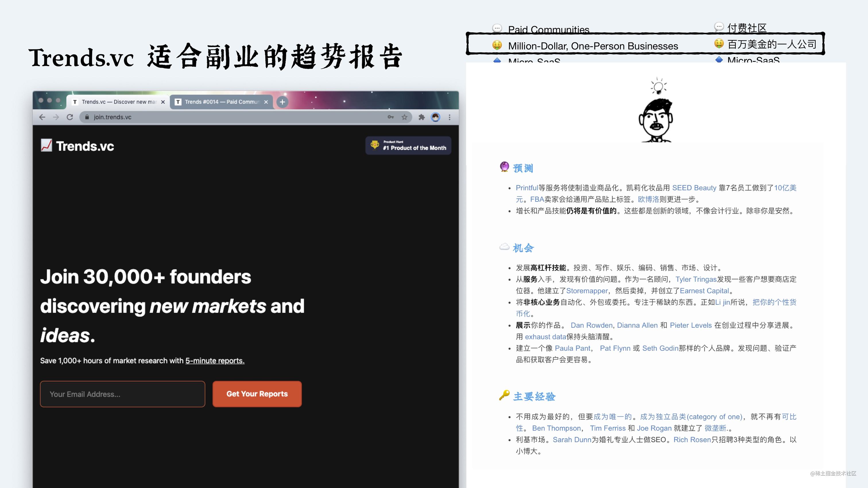Click the 主要经验 section heading
Viewport: 868px width, 488px height.
click(x=534, y=396)
